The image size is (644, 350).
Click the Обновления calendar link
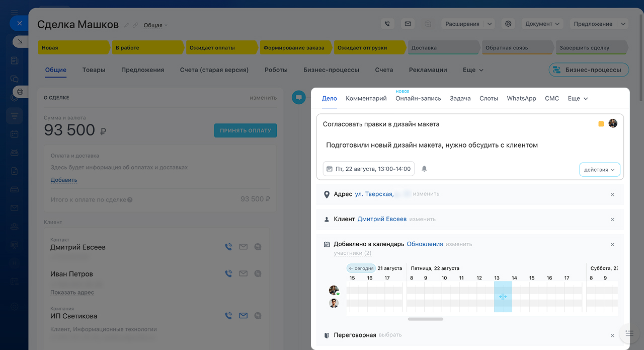click(x=425, y=244)
